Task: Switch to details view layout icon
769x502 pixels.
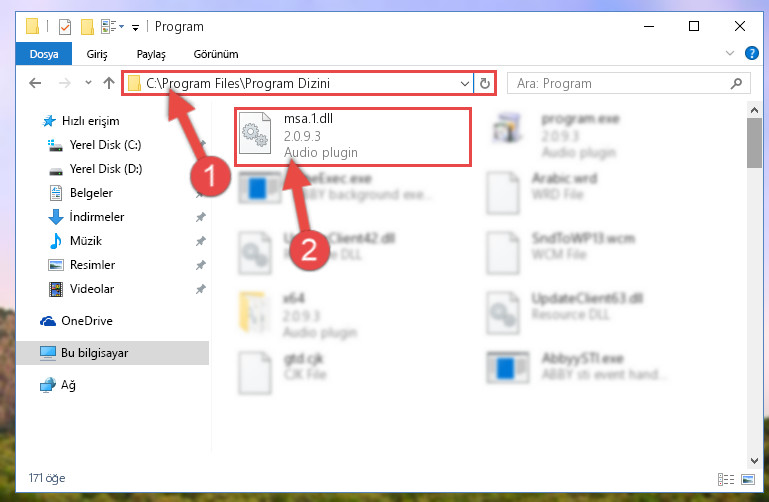Action: coord(726,479)
